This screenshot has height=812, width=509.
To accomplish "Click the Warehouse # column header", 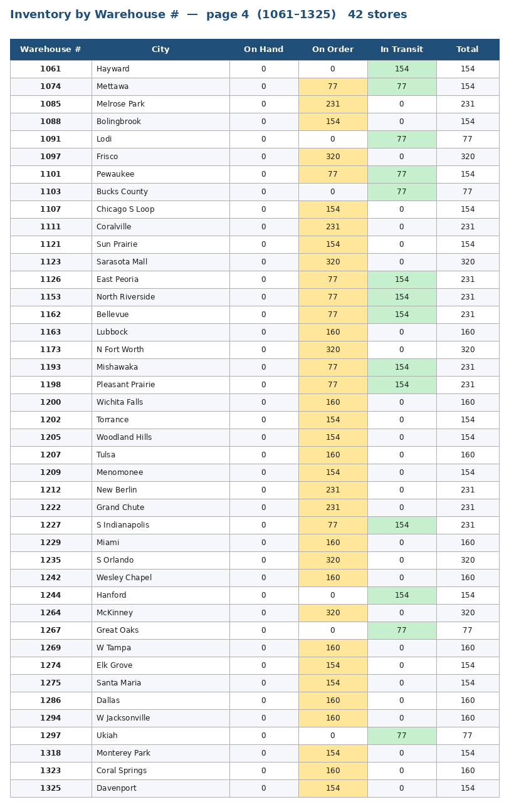I will [x=51, y=49].
